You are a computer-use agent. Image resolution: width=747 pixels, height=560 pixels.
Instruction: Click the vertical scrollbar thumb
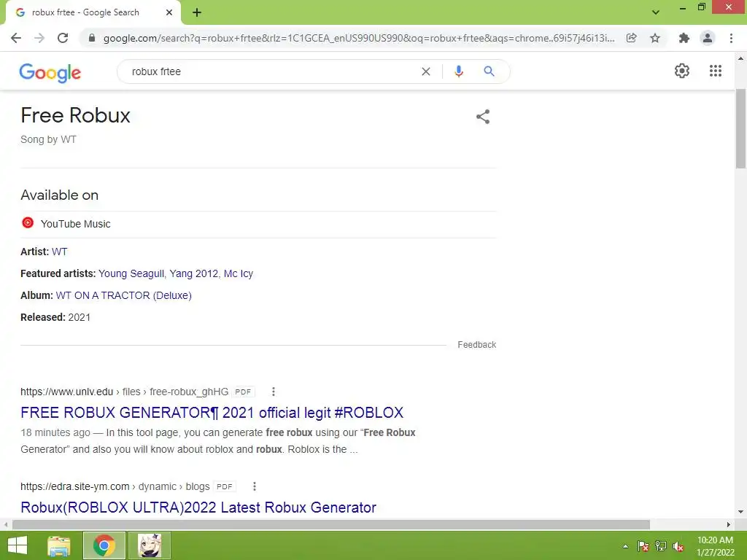pyautogui.click(x=741, y=128)
